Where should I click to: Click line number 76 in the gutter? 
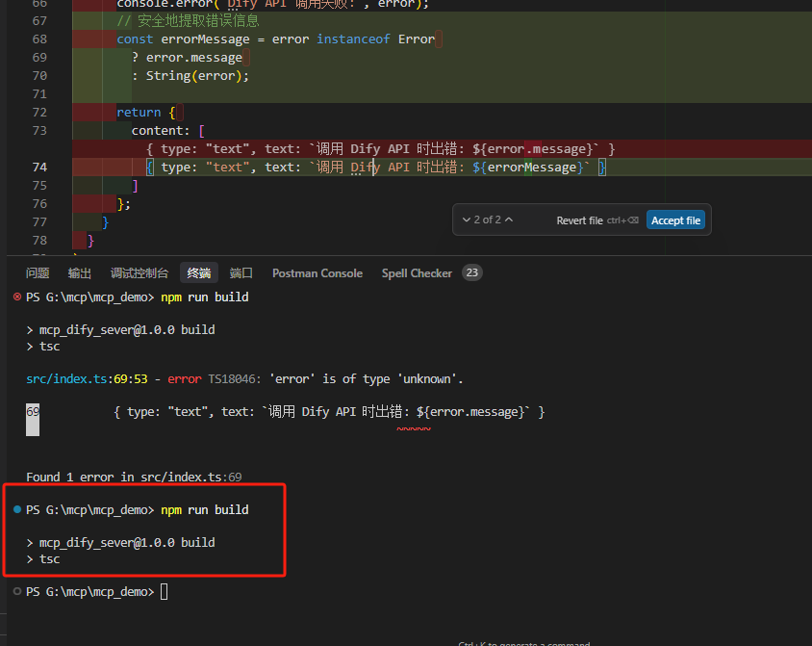click(x=39, y=203)
